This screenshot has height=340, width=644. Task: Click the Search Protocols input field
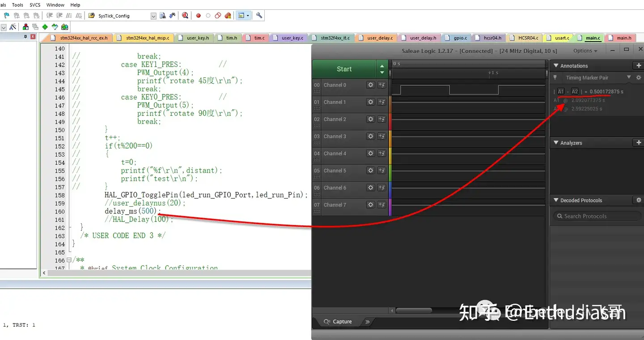[597, 216]
